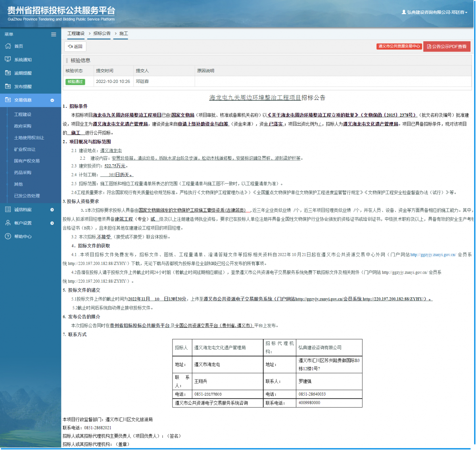Screen dimensions: 476x450
Task: Toggle the sidebar hamburger menu icon
Action: [54, 34]
